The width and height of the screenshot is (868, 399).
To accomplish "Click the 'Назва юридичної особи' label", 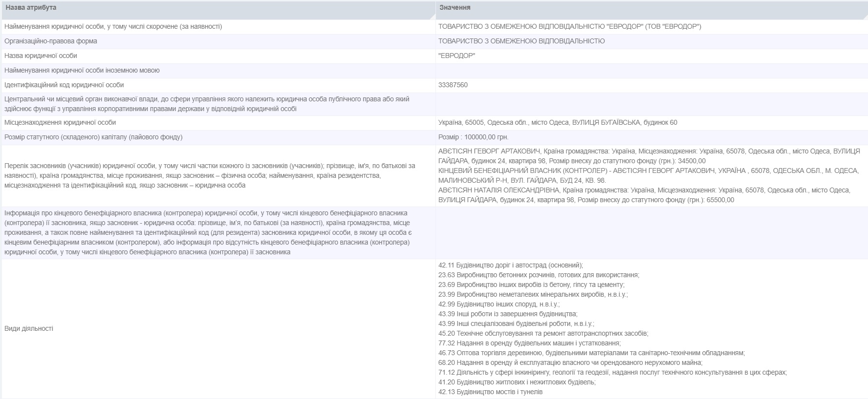I will pos(40,56).
